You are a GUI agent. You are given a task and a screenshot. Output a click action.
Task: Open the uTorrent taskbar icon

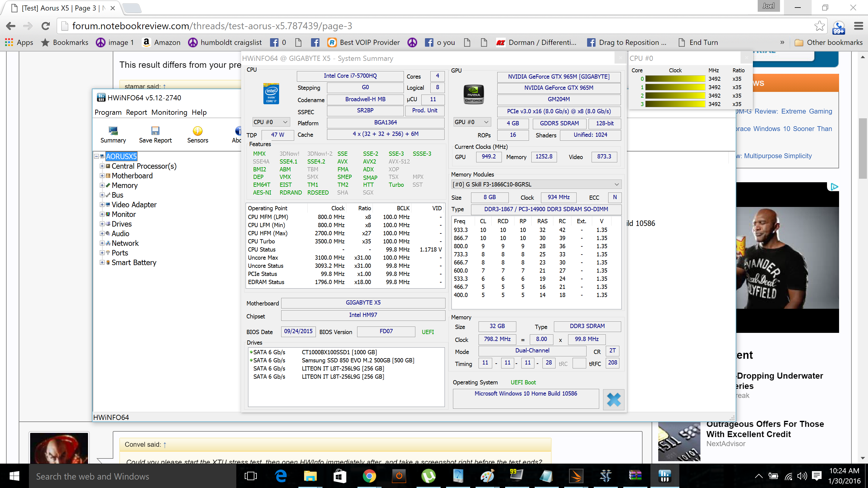[x=428, y=476]
